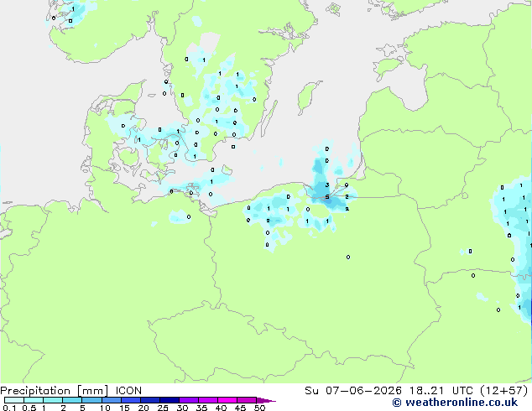Image resolution: width=532 pixels, height=411 pixels.
Task: Click the '(12+57)' forecast offset
Action: click(504, 391)
